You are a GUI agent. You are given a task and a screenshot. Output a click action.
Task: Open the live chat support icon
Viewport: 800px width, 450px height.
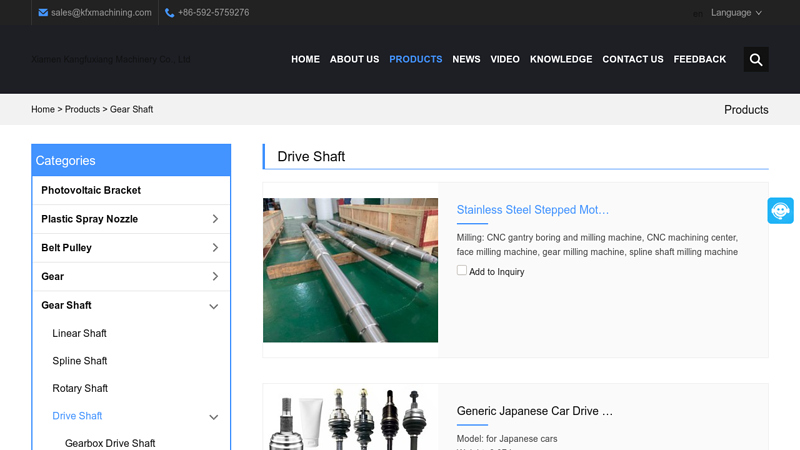(x=780, y=211)
